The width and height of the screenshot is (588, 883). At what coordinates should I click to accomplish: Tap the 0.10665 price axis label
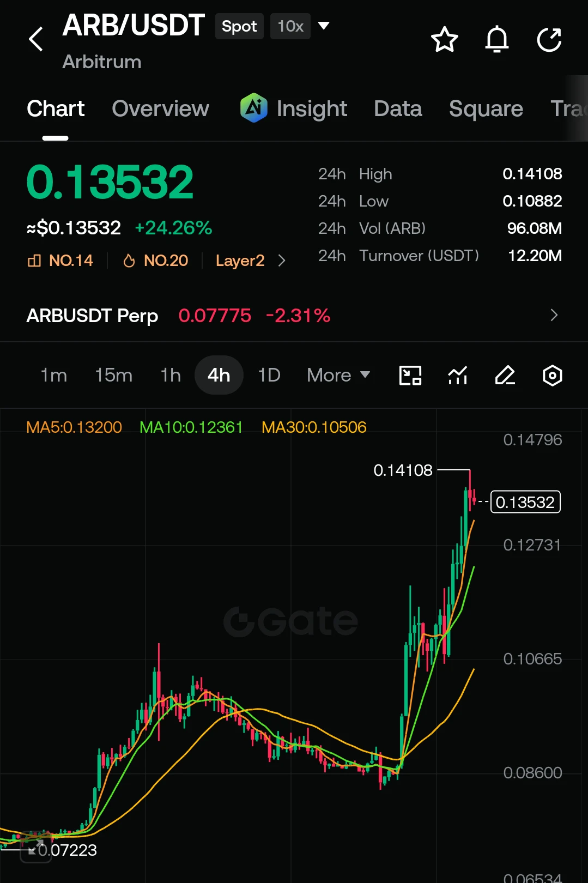532,659
